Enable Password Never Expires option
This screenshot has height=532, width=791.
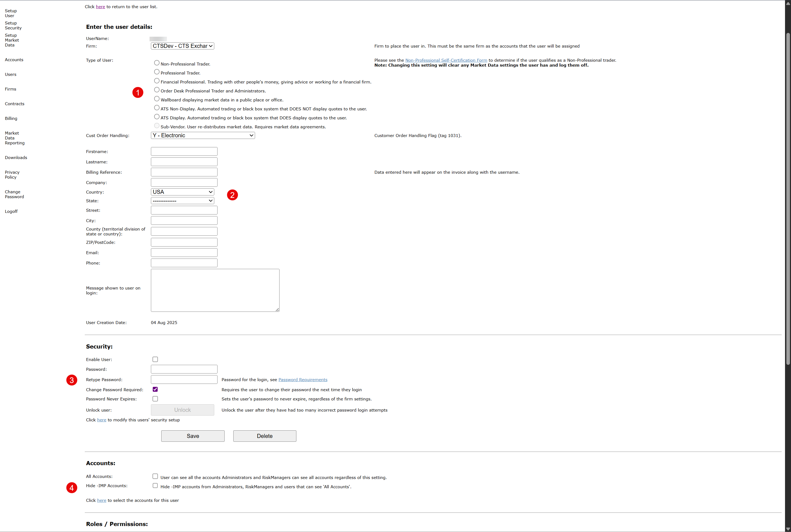(155, 399)
